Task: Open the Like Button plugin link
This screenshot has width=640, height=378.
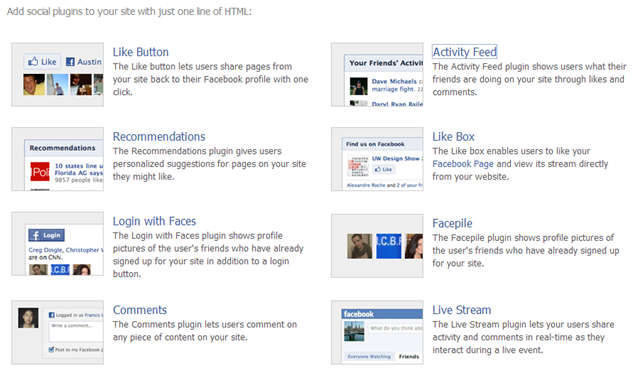Action: (x=140, y=52)
